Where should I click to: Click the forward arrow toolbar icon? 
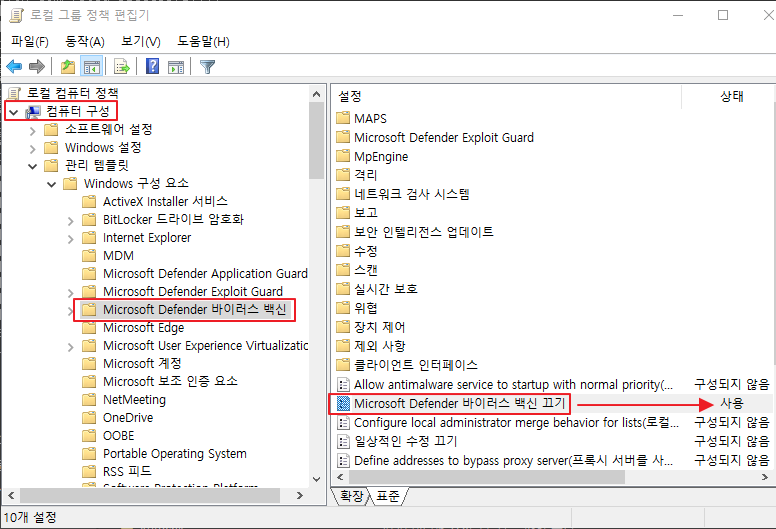(x=37, y=66)
